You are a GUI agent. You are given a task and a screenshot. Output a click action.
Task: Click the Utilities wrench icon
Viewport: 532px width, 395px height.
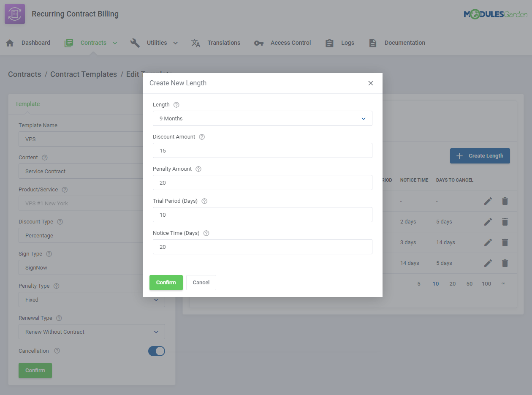[x=135, y=42]
